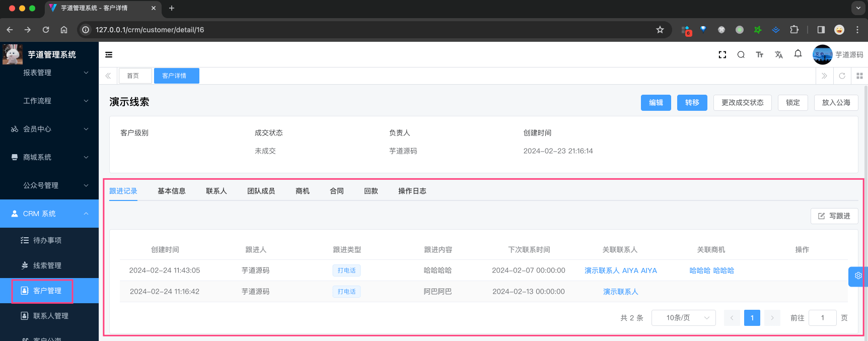Open the floating settings gear button
This screenshot has height=341, width=868.
click(x=858, y=276)
